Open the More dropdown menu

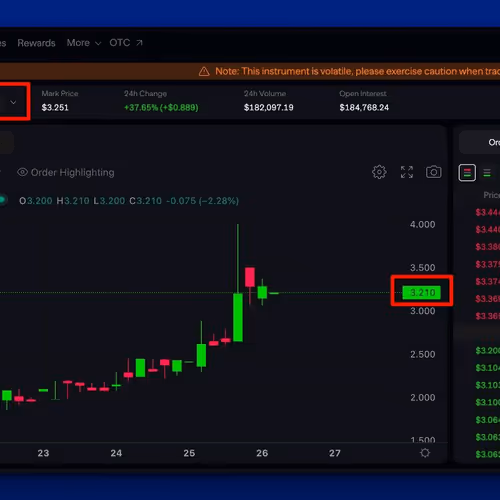pos(84,43)
